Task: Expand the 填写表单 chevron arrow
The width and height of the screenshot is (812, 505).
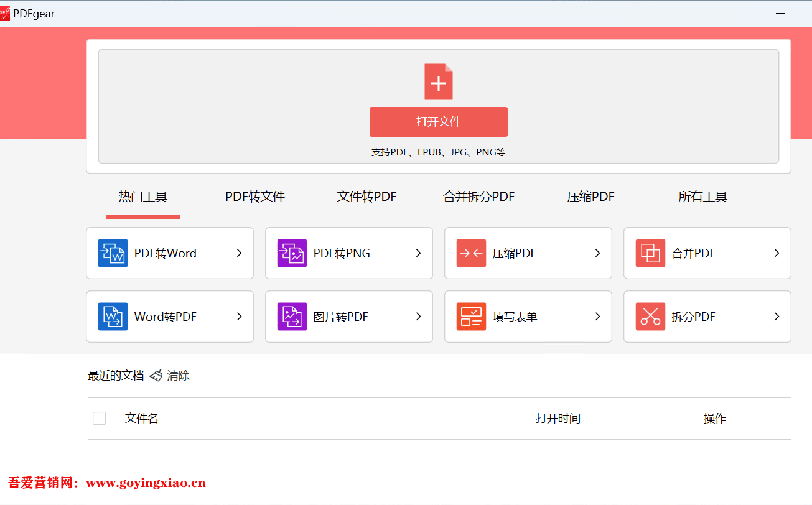Action: tap(597, 317)
